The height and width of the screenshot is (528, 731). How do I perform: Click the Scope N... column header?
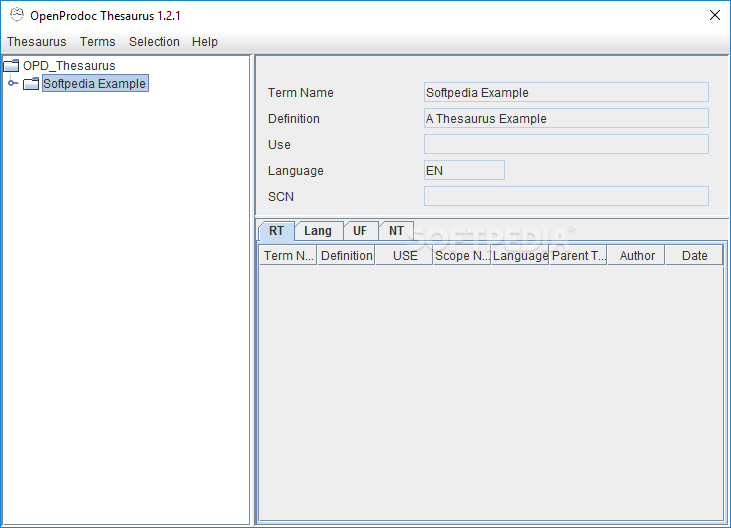point(462,255)
